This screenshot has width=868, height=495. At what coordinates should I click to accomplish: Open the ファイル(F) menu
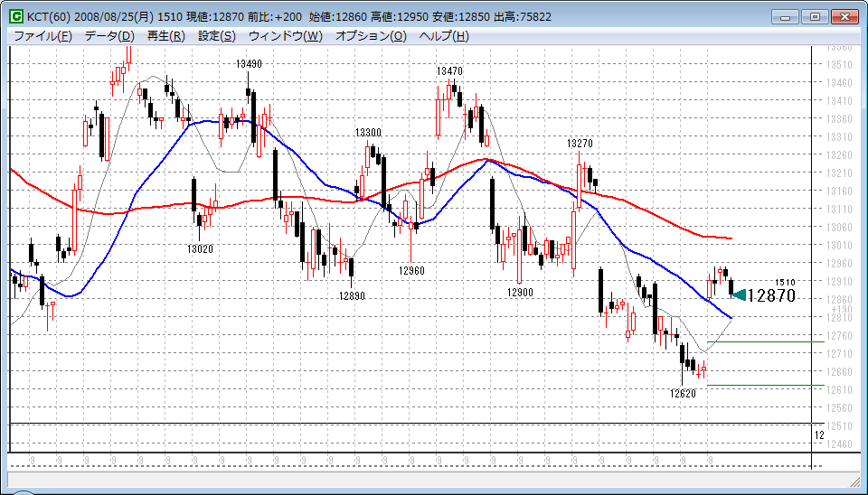pos(42,36)
